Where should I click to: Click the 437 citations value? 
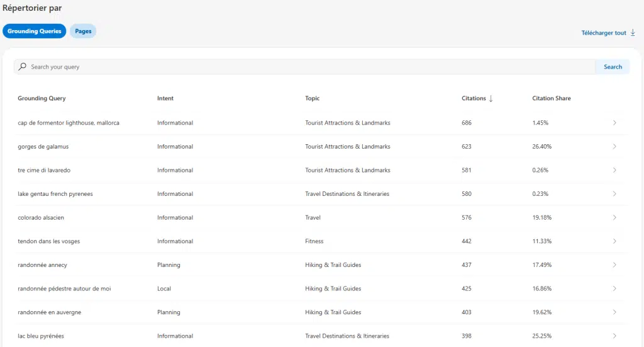[467, 265]
